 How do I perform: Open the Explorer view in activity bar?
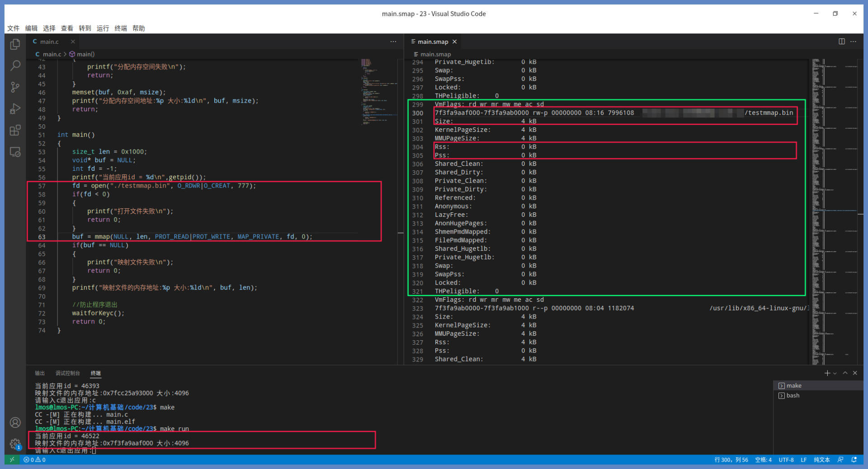click(x=15, y=44)
